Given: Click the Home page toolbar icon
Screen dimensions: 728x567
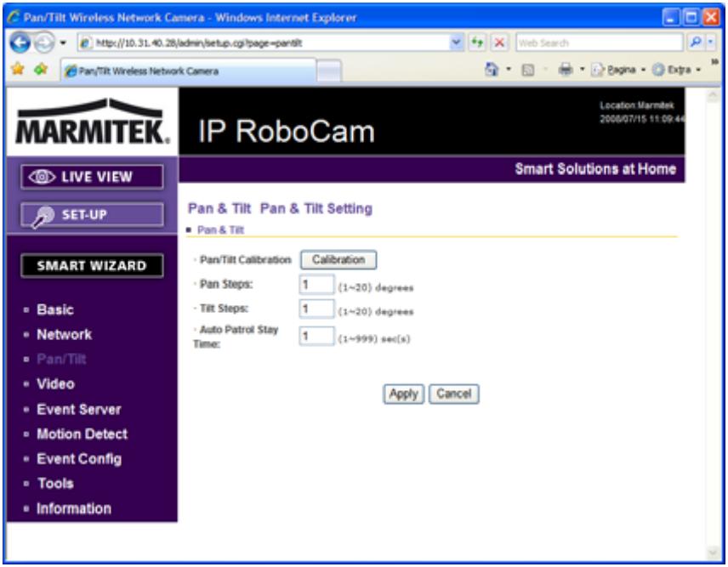Looking at the screenshot, I should pos(492,70).
